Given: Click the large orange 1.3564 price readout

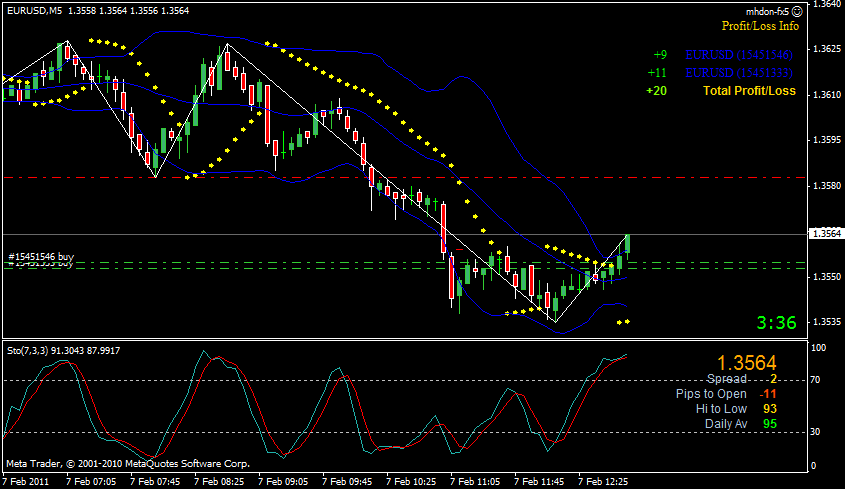Looking at the screenshot, I should [747, 363].
